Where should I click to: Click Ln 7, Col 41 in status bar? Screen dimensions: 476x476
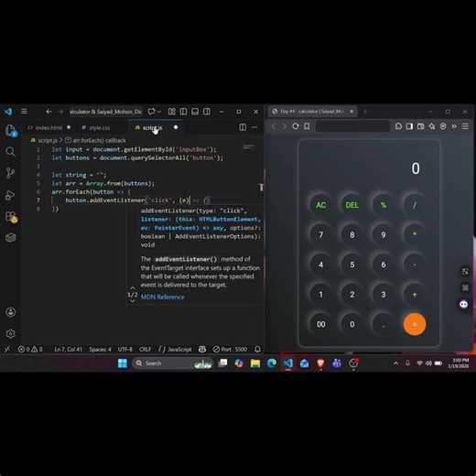pyautogui.click(x=68, y=349)
